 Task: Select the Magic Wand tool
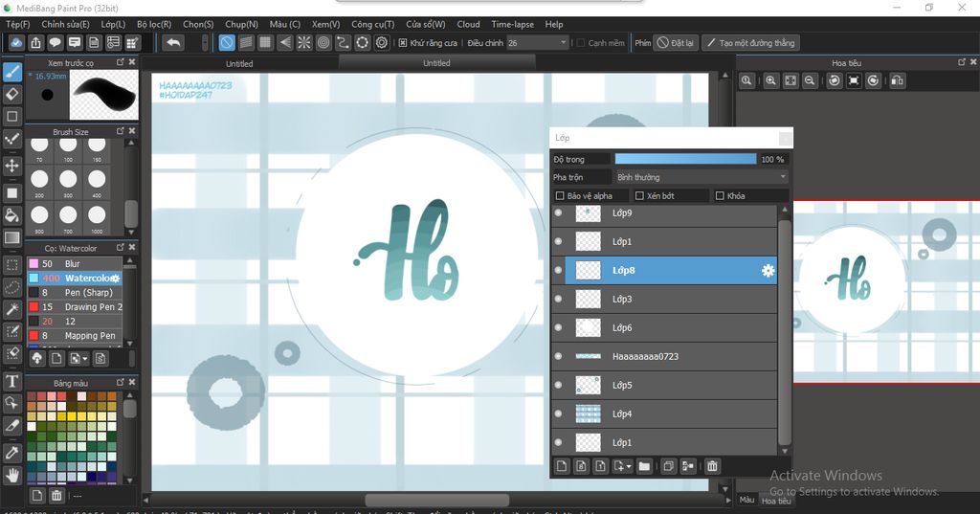pos(11,309)
